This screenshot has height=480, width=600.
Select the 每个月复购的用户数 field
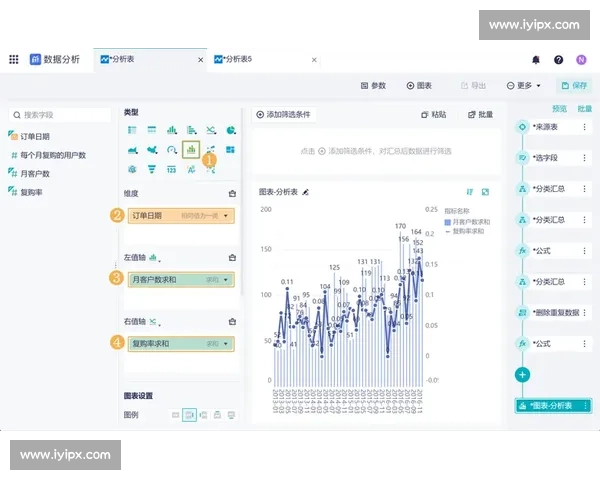[x=49, y=155]
